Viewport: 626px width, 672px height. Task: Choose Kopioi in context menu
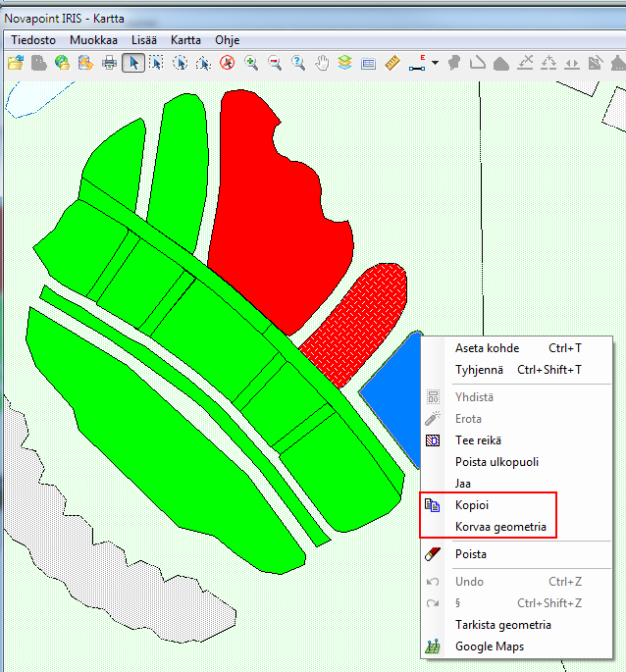coord(517,505)
